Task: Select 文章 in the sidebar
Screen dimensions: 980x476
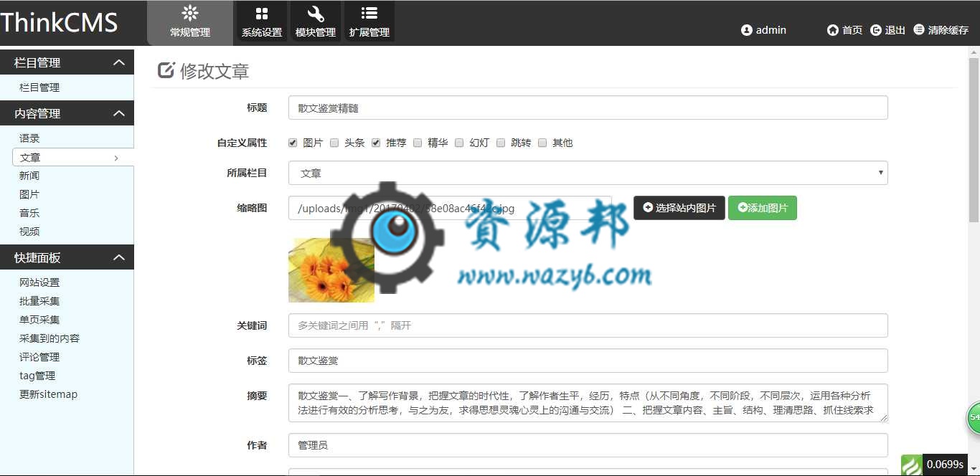Action: click(x=73, y=157)
